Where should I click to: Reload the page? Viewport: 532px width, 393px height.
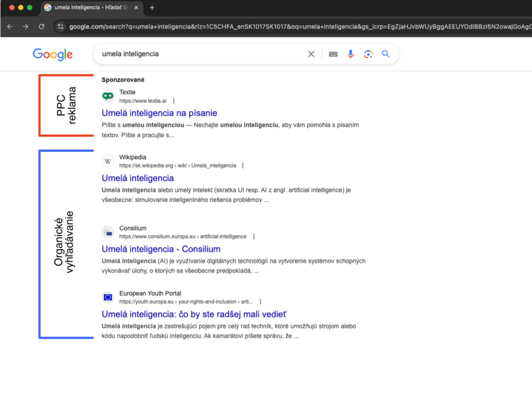pos(42,27)
